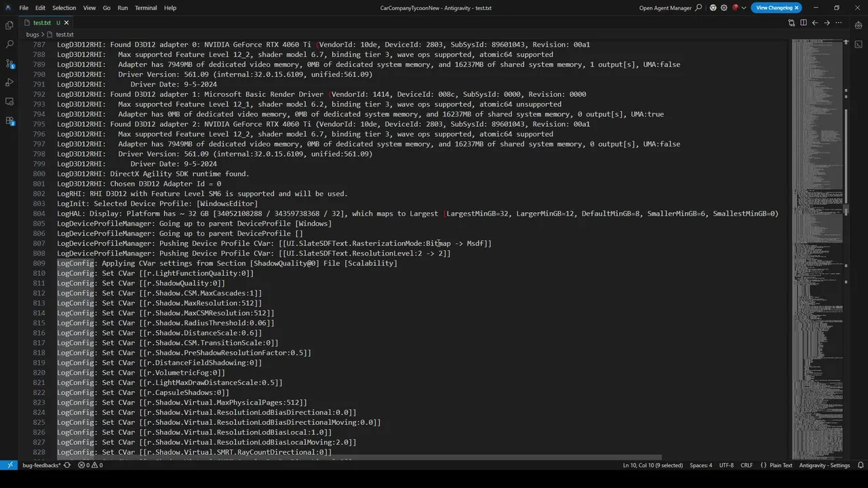Image resolution: width=868 pixels, height=488 pixels.
Task: Click the bug-feedbacks* branch in status bar
Action: pos(41,465)
